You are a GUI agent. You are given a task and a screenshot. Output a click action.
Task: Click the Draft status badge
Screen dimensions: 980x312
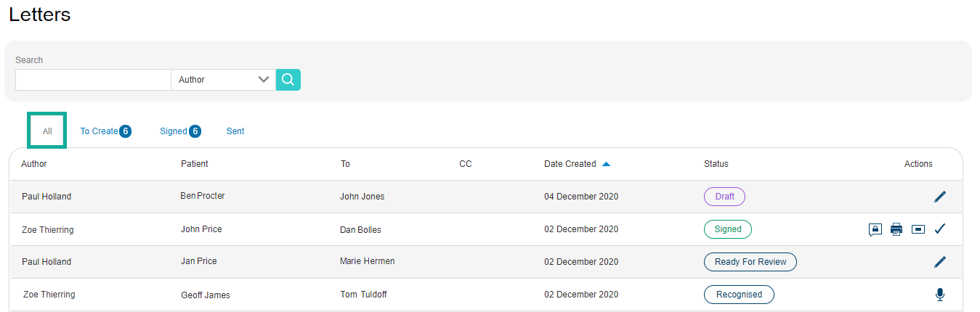(x=724, y=197)
